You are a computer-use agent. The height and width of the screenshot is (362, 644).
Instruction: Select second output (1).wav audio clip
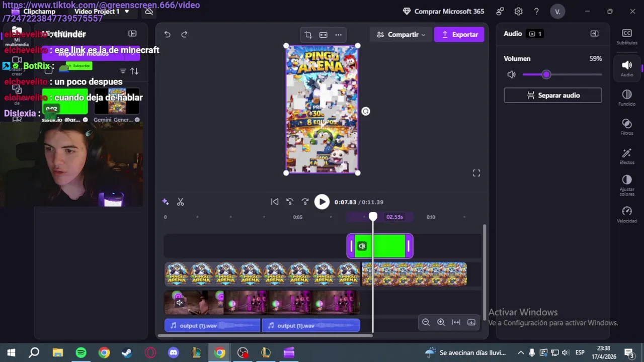point(311,325)
